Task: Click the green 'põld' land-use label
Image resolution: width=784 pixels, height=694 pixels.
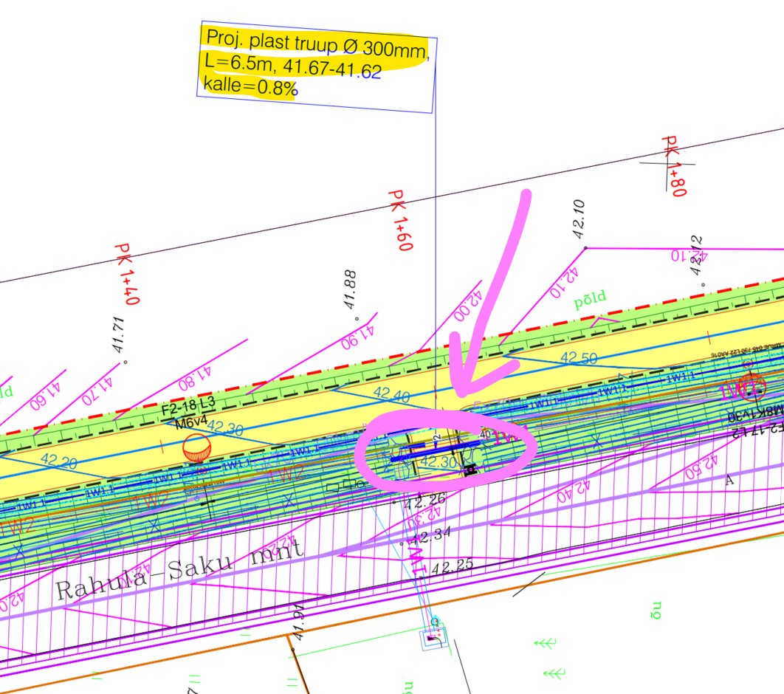Action: pyautogui.click(x=590, y=298)
